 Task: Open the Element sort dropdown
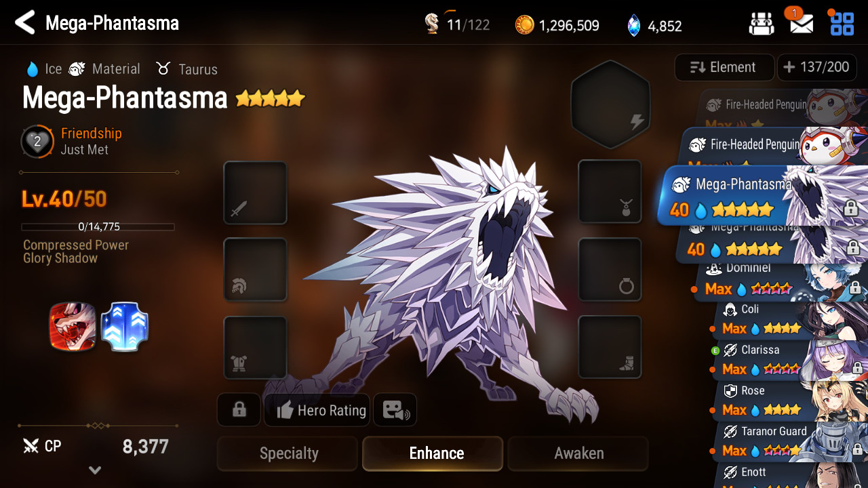tap(724, 67)
